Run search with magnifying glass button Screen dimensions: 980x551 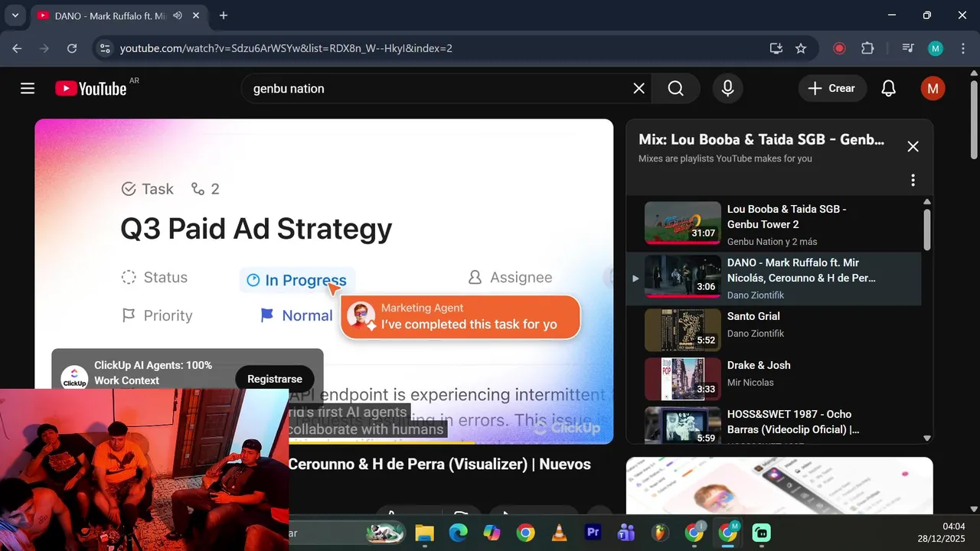pyautogui.click(x=675, y=89)
